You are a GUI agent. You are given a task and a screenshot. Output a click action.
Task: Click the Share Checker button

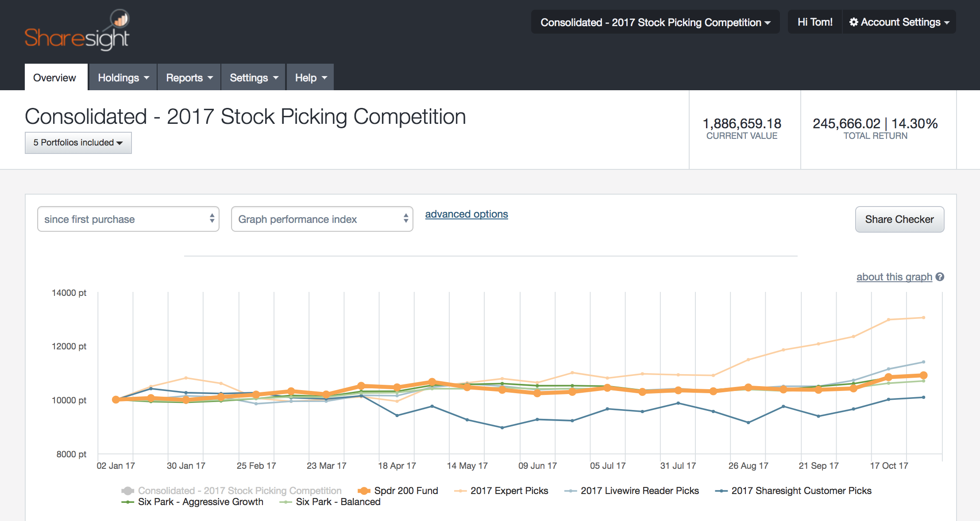[x=899, y=219]
